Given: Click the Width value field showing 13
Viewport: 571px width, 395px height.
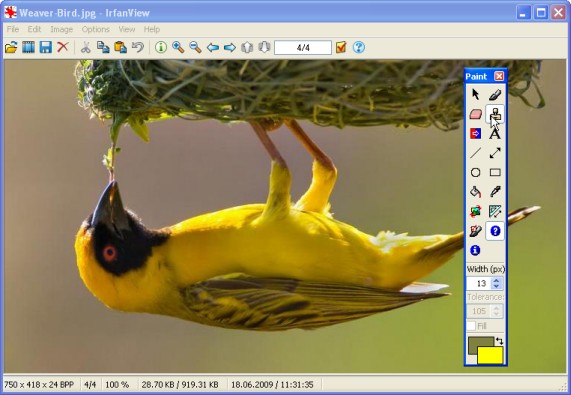Looking at the screenshot, I should coord(479,283).
